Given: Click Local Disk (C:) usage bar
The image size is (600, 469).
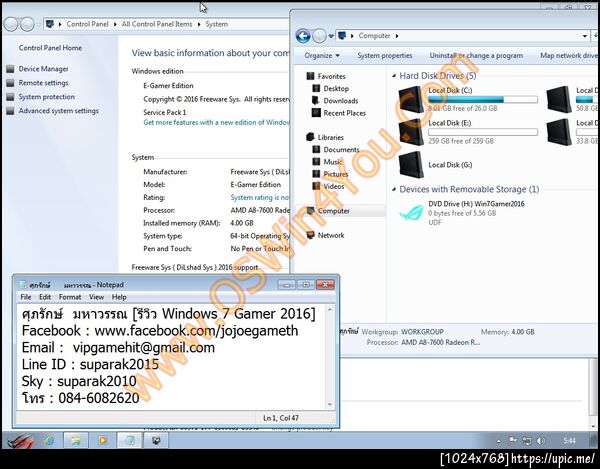Looking at the screenshot, I should [483, 99].
